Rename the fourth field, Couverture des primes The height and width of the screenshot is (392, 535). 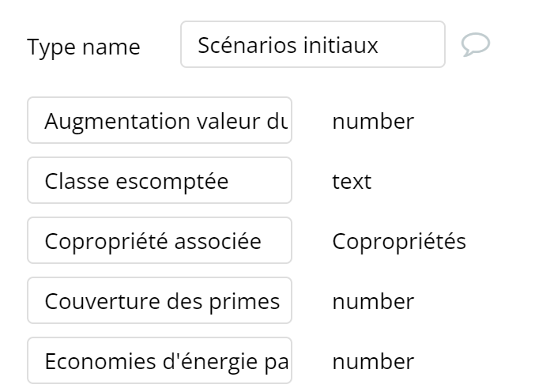(x=160, y=301)
